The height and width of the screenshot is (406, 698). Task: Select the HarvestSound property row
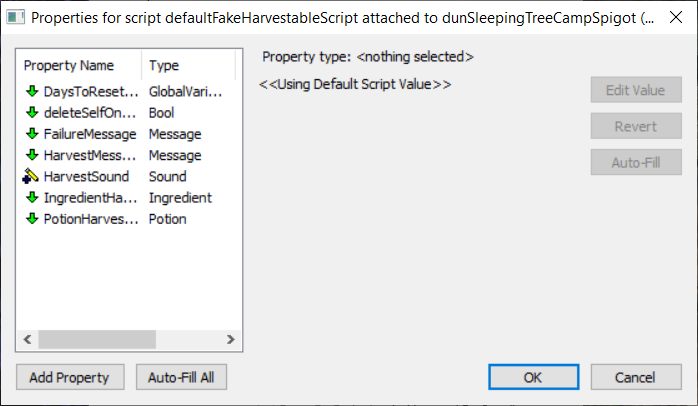pos(86,177)
